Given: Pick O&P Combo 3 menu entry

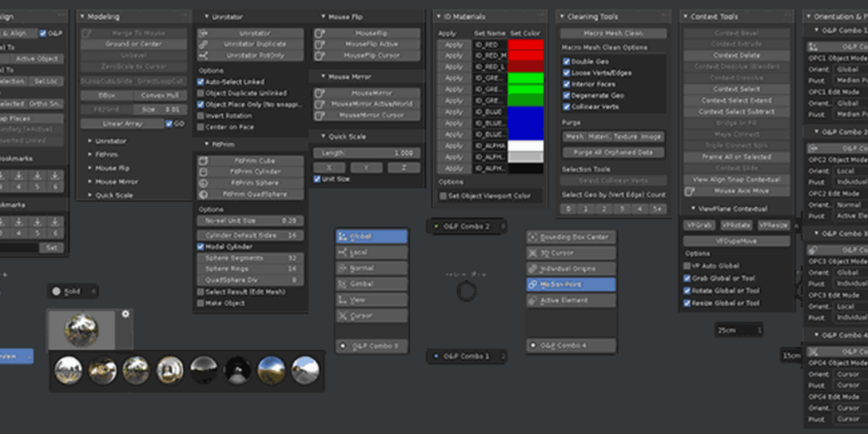Looking at the screenshot, I should coord(371,347).
